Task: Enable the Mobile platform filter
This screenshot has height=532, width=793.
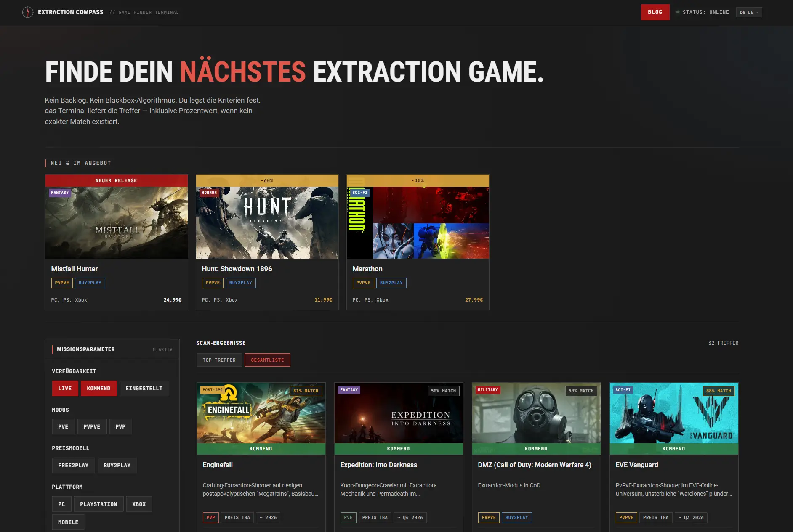Action: pyautogui.click(x=68, y=522)
